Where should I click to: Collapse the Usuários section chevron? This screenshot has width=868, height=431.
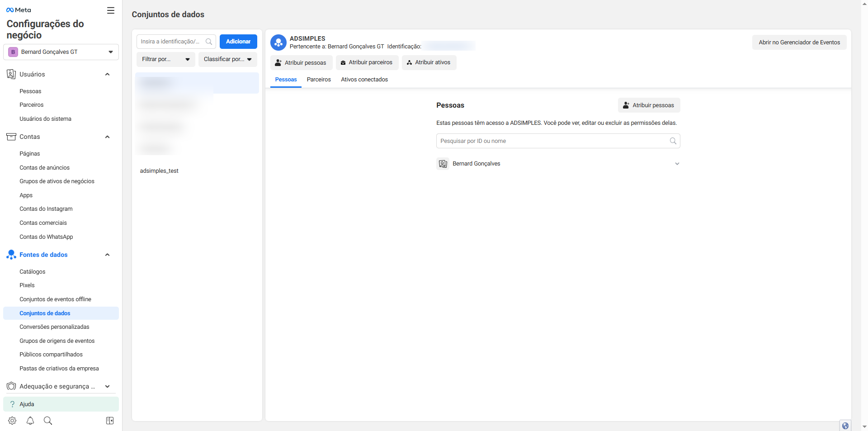(x=107, y=75)
